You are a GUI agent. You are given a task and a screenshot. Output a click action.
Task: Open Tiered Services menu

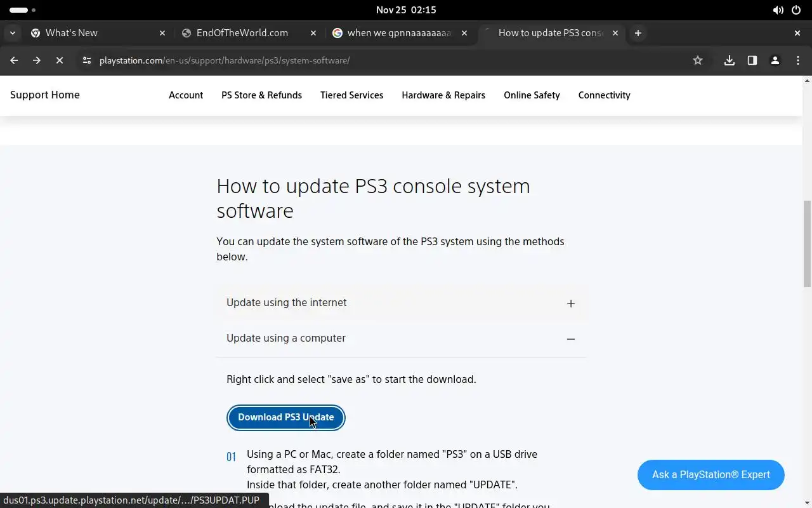(351, 95)
